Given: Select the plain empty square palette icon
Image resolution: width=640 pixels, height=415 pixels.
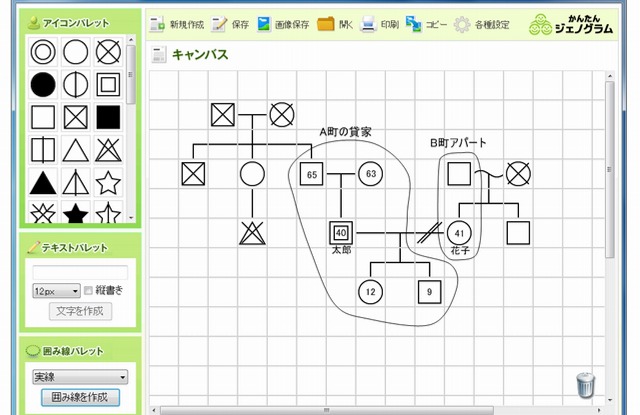Looking at the screenshot, I should point(43,119).
